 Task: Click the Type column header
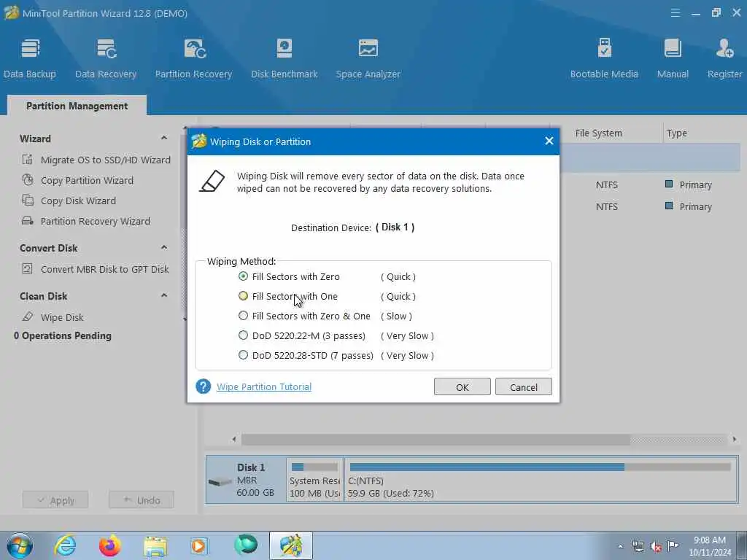[x=676, y=133]
